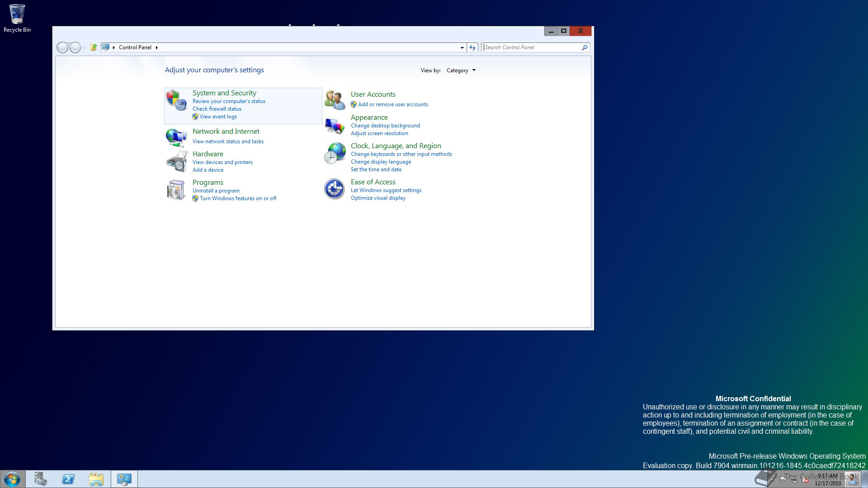868x488 pixels.
Task: Click Add or remove user accounts
Action: [x=393, y=104]
